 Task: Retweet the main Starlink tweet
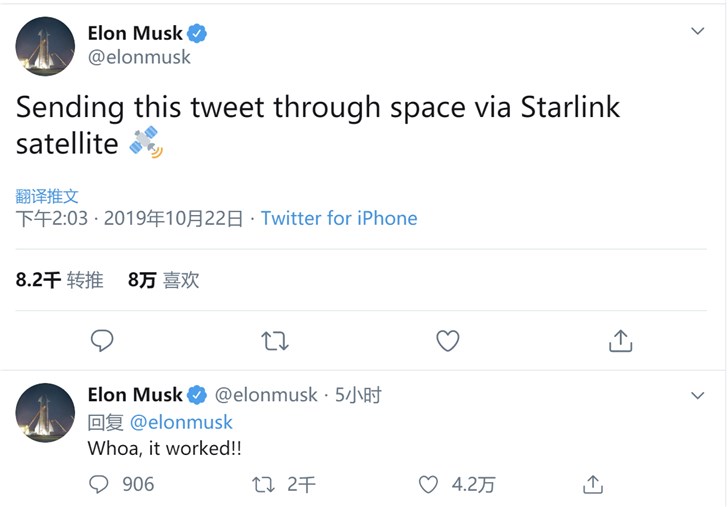[x=274, y=341]
